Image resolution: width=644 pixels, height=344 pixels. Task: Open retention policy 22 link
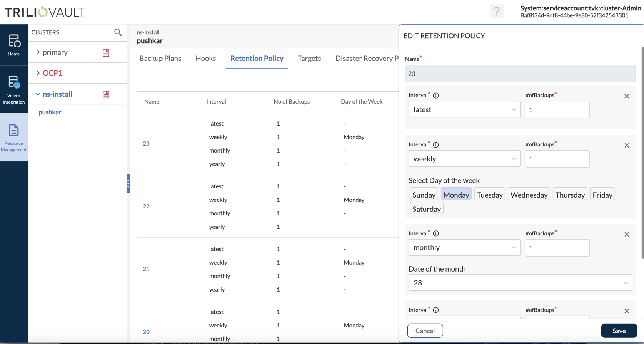click(146, 206)
